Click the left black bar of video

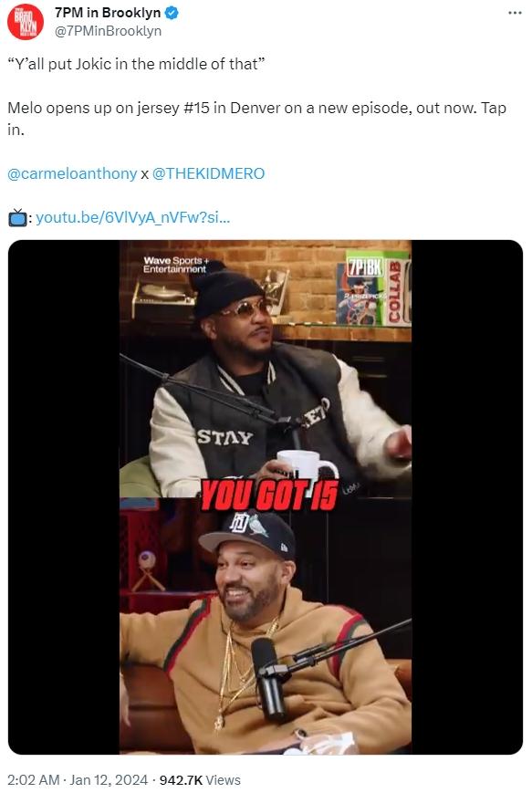coord(64,497)
